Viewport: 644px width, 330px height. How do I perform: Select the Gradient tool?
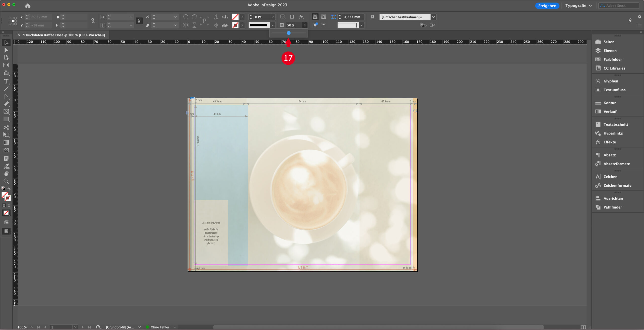[6, 142]
